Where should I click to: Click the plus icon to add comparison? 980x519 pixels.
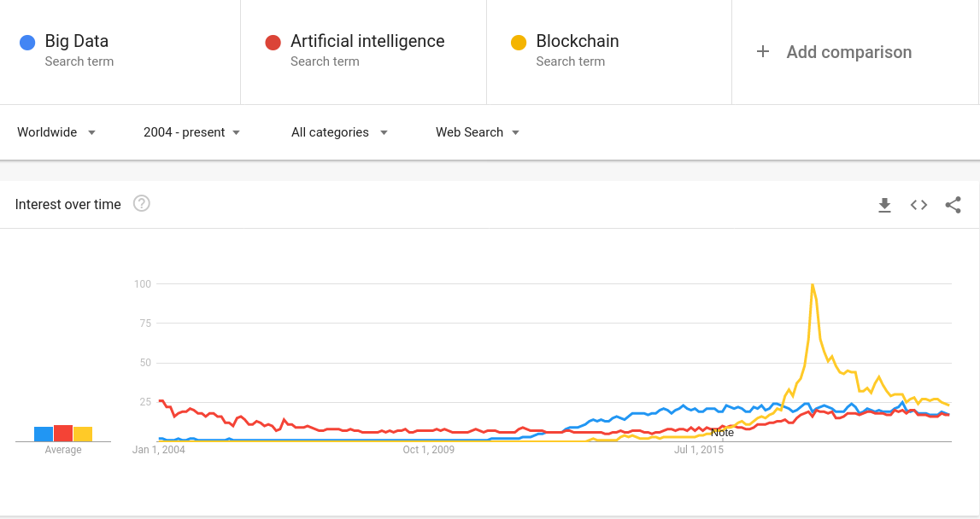coord(763,52)
